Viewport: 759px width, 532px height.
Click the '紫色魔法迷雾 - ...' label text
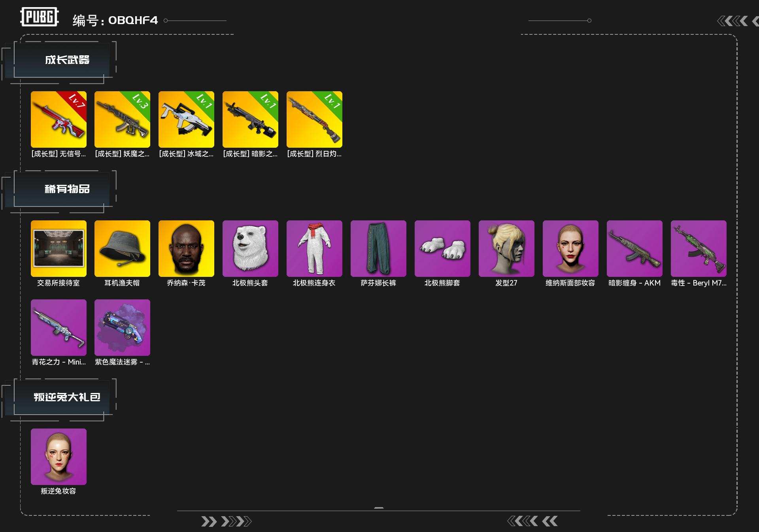point(122,362)
